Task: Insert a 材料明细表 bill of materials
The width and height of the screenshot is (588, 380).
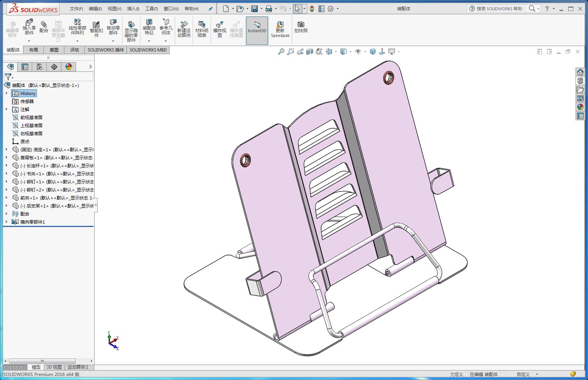Action: click(x=202, y=29)
